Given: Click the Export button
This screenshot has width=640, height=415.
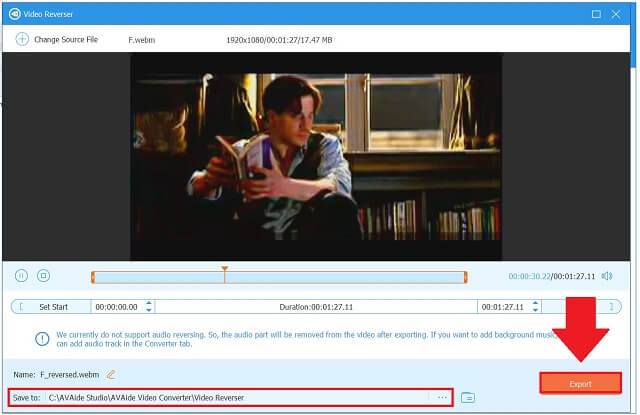Looking at the screenshot, I should click(x=580, y=384).
